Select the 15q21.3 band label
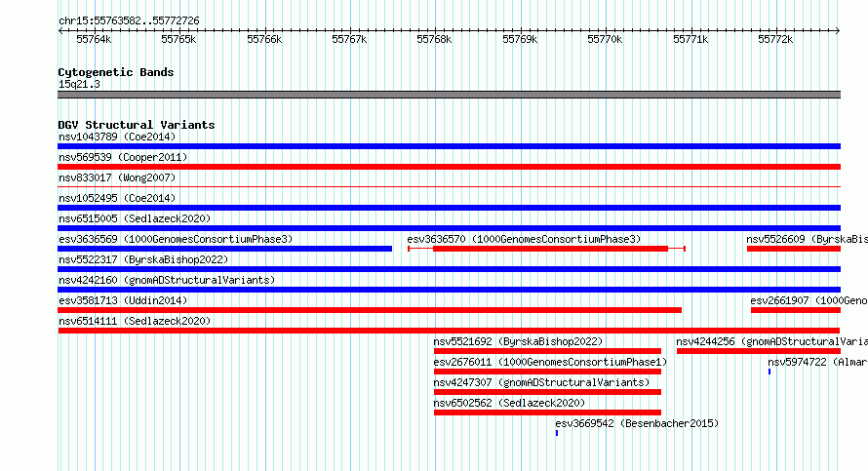 point(79,84)
